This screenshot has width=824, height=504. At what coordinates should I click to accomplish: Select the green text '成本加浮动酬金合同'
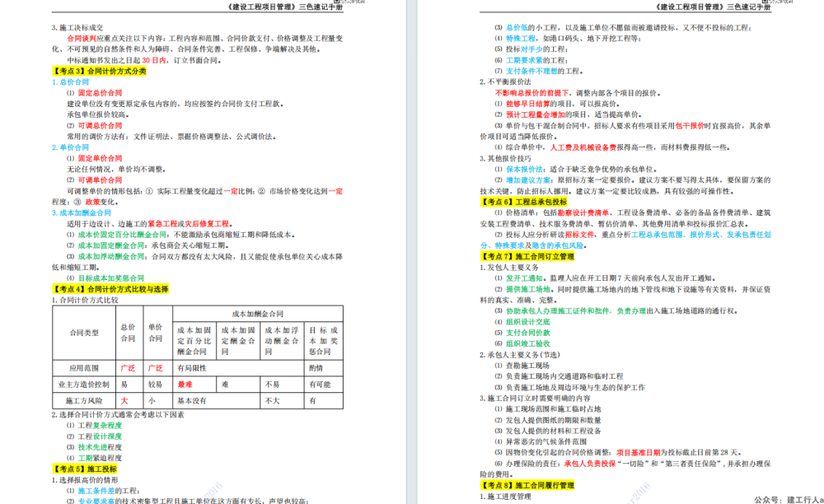(111, 256)
